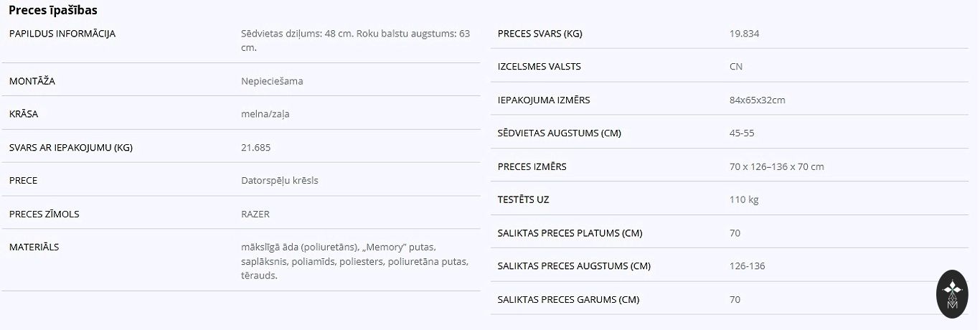This screenshot has height=330, width=980.
Task: Select the SALIKTAS PRECES GARUMS (CM) label
Action: [x=569, y=299]
